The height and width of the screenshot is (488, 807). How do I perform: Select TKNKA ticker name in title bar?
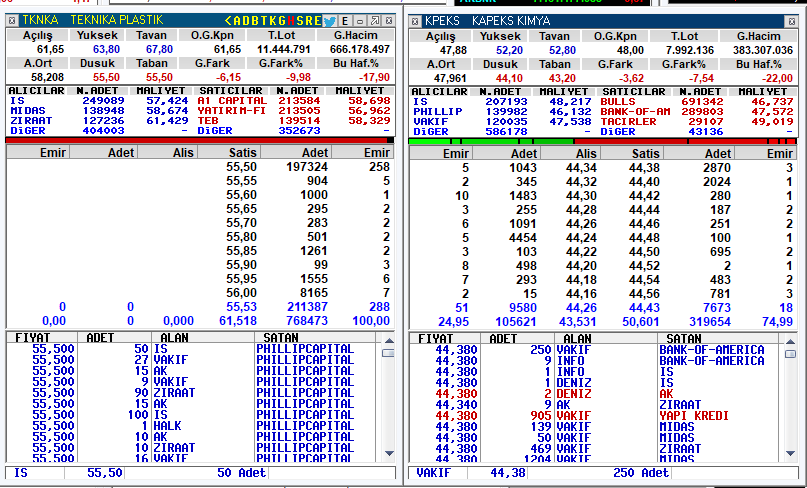click(40, 21)
